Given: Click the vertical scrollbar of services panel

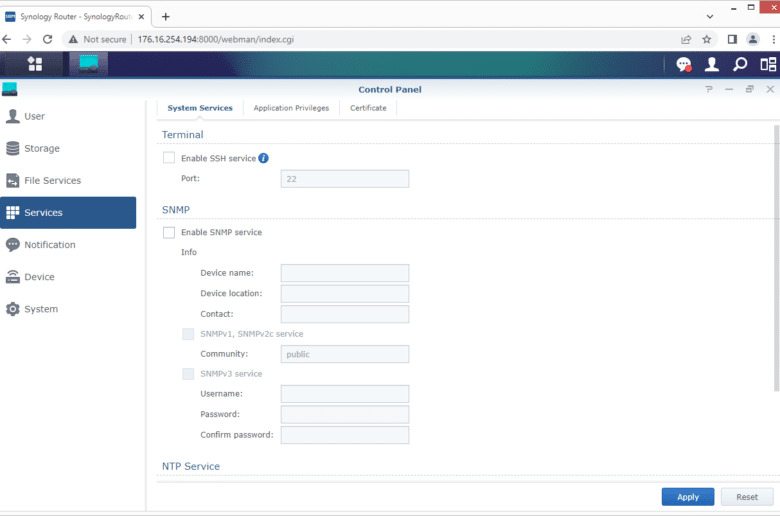Looking at the screenshot, I should coord(776,258).
